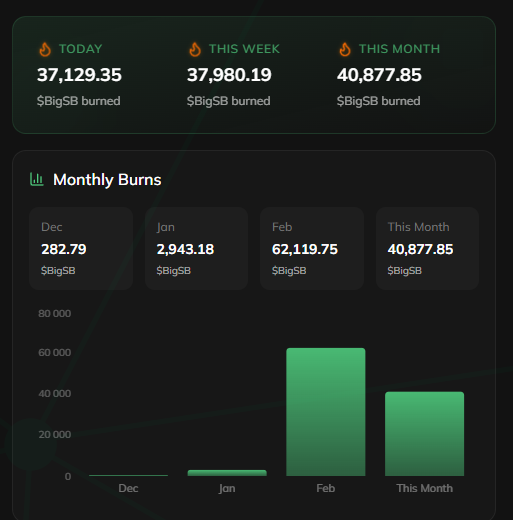Click the This Month x-axis label
513x520 pixels.
pyautogui.click(x=424, y=488)
